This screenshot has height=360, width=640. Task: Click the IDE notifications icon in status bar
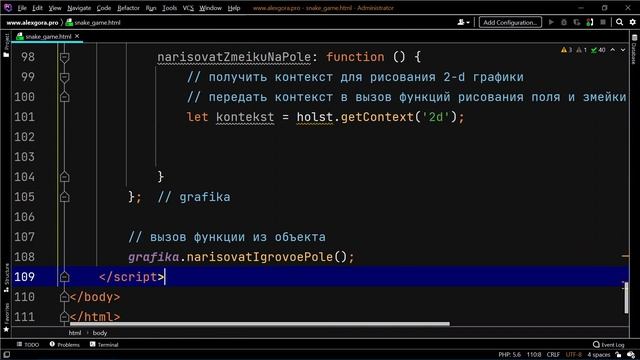click(631, 355)
